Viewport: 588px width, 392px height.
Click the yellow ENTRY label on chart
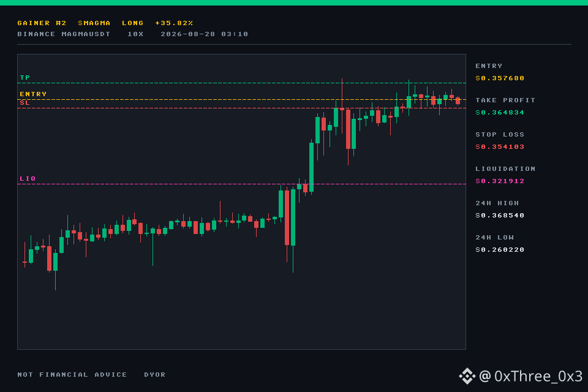33,94
